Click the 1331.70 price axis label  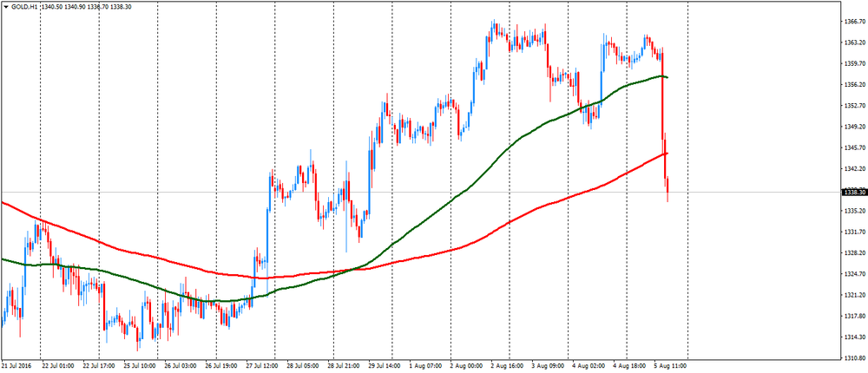[853, 232]
